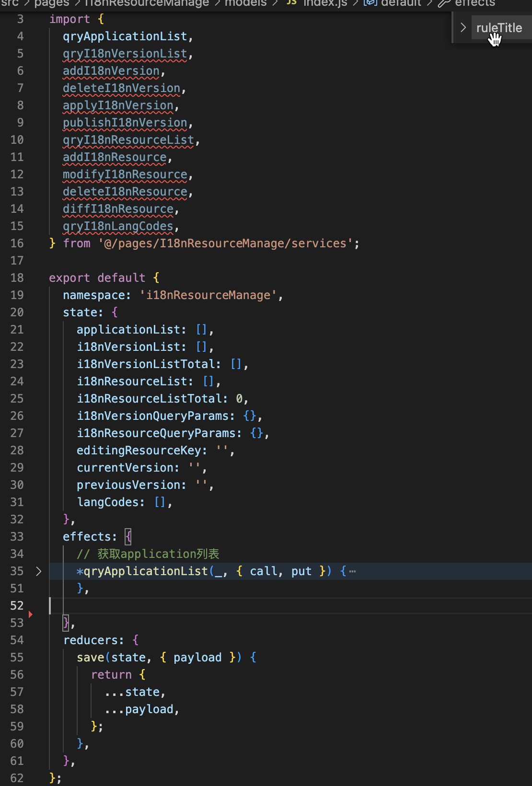Open the pages breadcrumb segment
This screenshot has height=786, width=532.
point(52,3)
